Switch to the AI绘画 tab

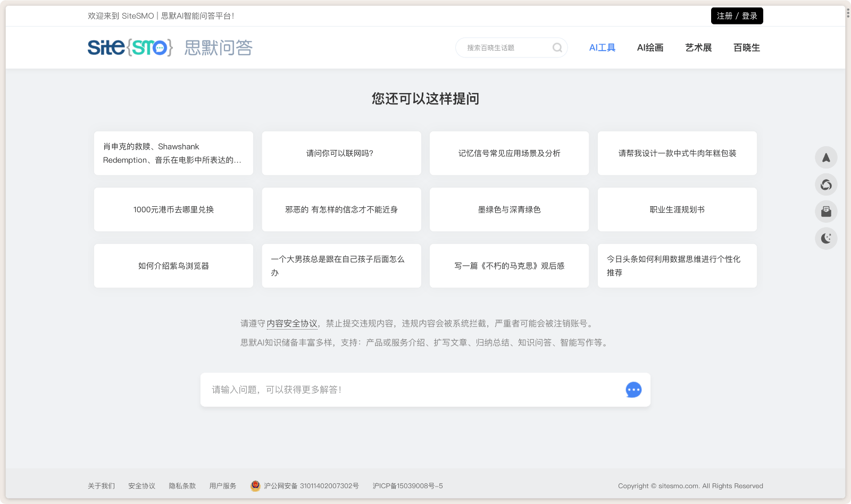tap(650, 47)
